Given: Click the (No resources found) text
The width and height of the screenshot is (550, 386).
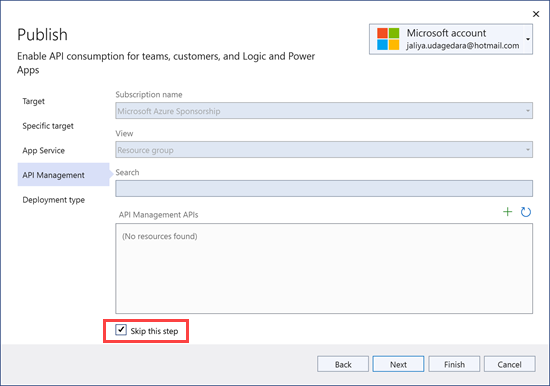Looking at the screenshot, I should click(x=160, y=236).
